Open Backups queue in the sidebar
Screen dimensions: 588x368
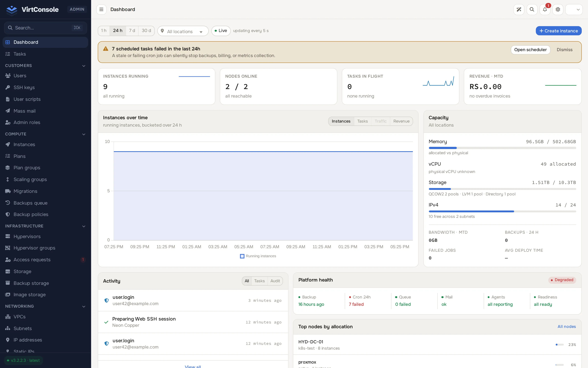pyautogui.click(x=45, y=203)
